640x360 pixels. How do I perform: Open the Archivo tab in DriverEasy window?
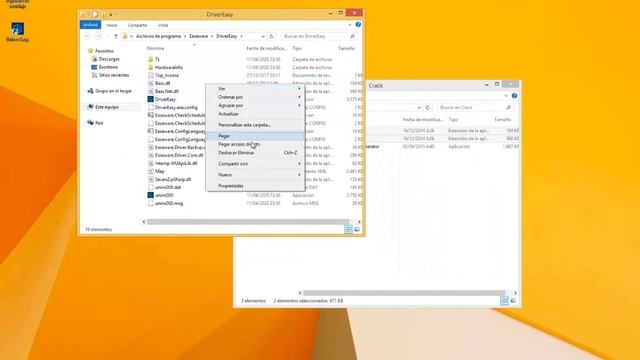(x=90, y=25)
